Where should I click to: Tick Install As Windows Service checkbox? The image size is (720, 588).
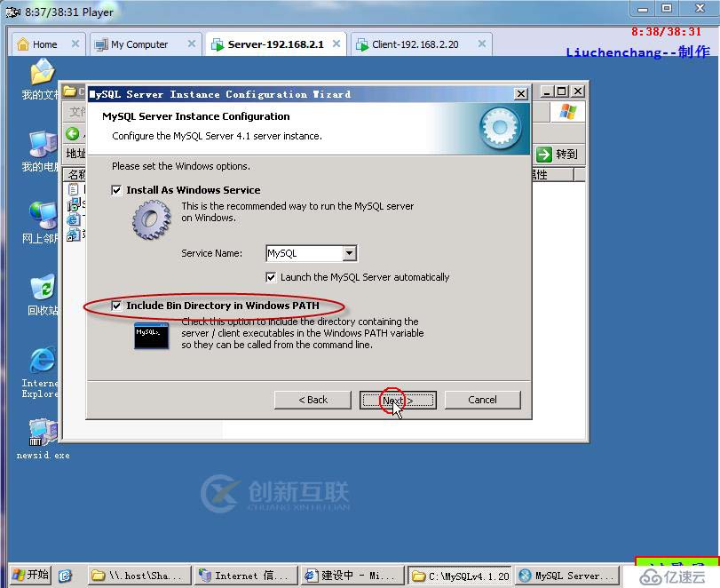116,190
